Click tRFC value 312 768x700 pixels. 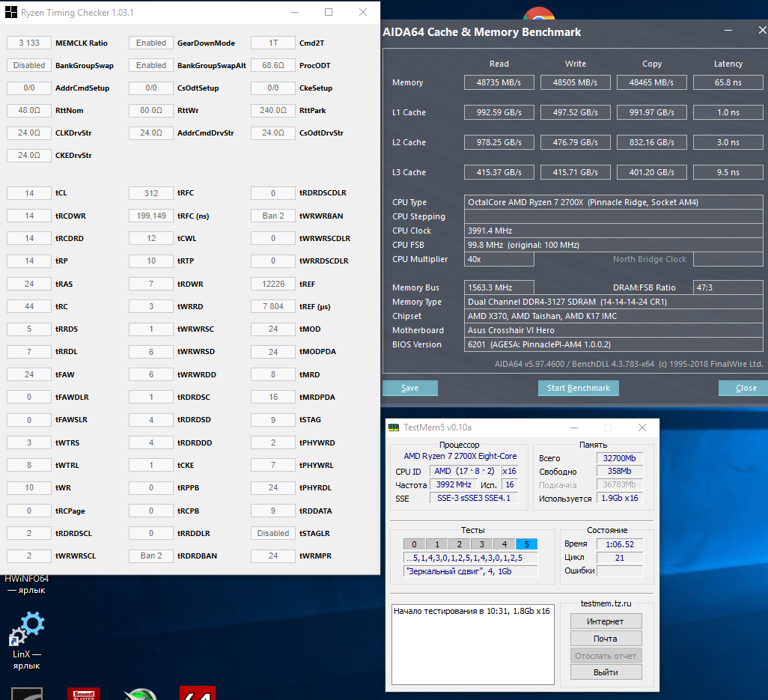(151, 193)
